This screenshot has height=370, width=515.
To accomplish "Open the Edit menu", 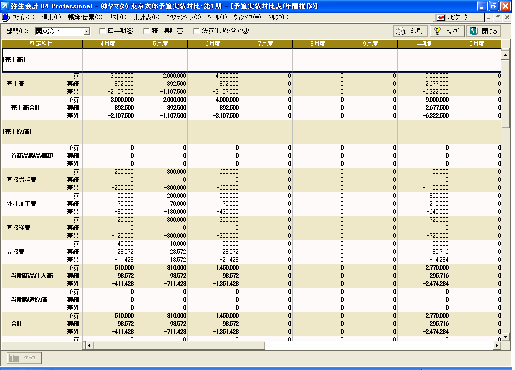I will (x=51, y=17).
